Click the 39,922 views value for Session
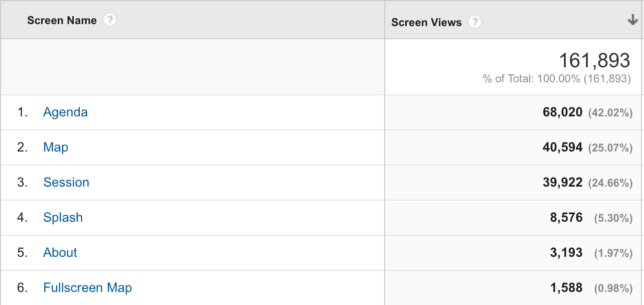 [x=562, y=183]
